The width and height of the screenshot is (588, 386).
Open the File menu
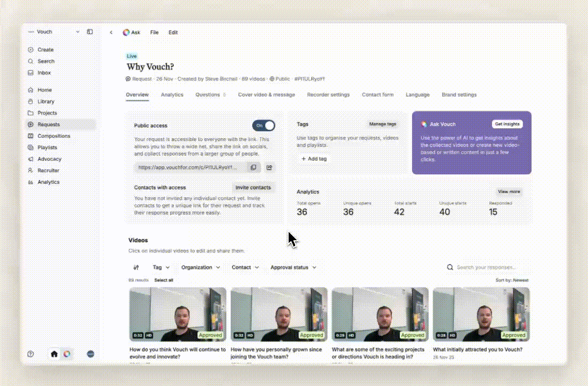[x=154, y=33]
